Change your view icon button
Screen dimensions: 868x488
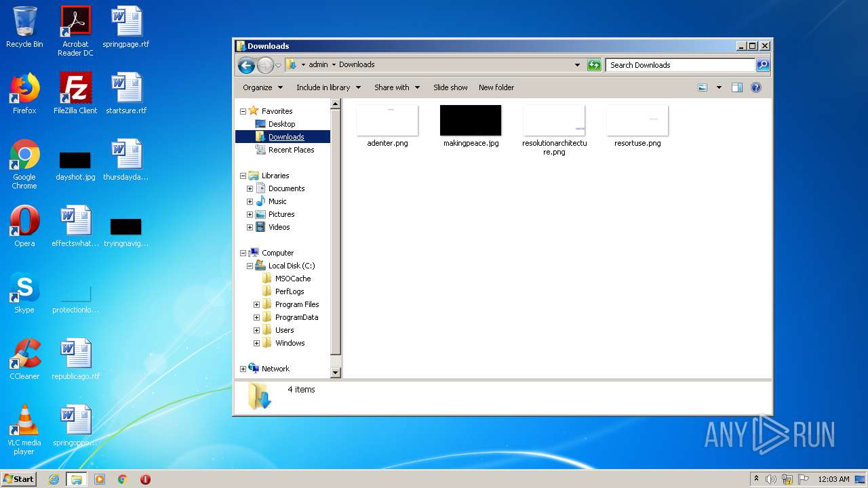(x=703, y=87)
